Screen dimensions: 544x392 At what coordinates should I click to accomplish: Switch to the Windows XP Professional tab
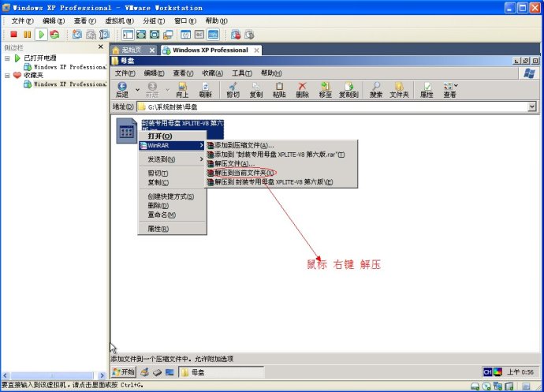click(x=211, y=50)
